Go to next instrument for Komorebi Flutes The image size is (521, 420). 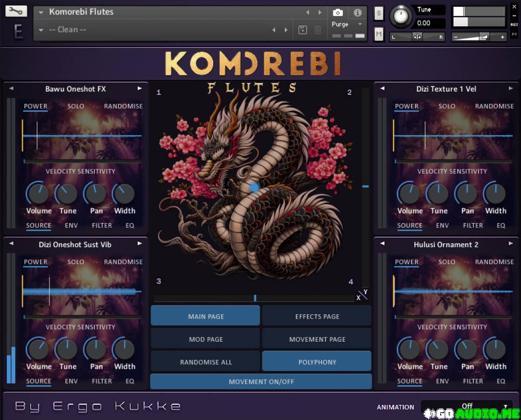(x=319, y=12)
